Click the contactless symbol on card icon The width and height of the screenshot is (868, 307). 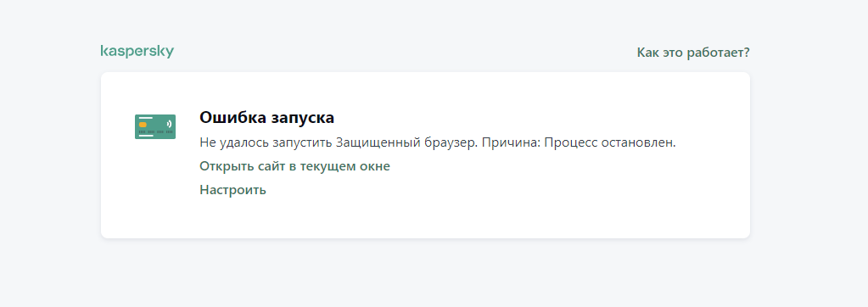click(x=168, y=125)
